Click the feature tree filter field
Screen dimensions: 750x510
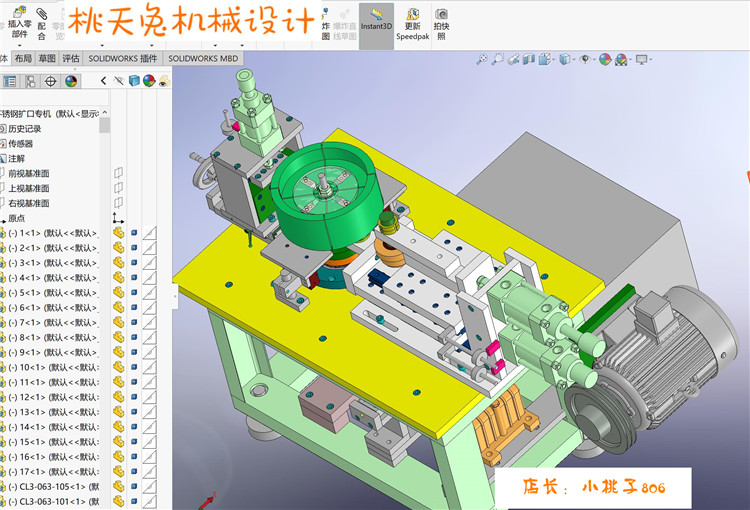click(54, 99)
